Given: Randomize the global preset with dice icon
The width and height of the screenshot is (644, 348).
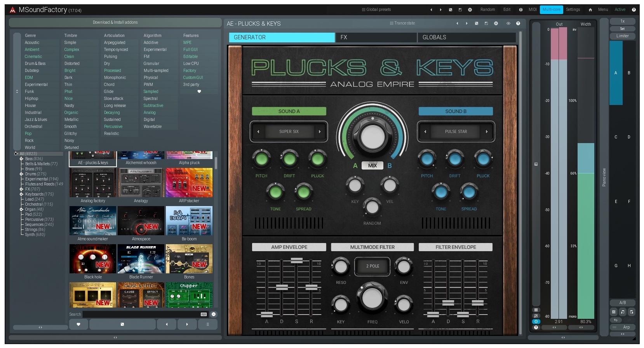Looking at the screenshot, I should coord(451,10).
